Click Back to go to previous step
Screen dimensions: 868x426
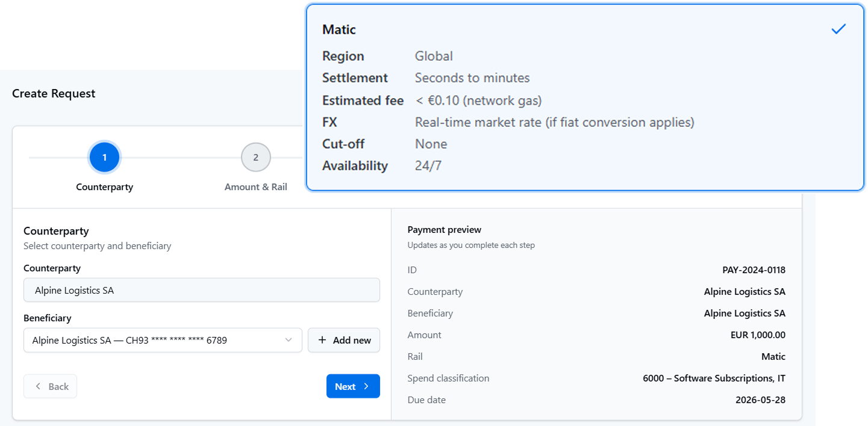click(x=50, y=386)
